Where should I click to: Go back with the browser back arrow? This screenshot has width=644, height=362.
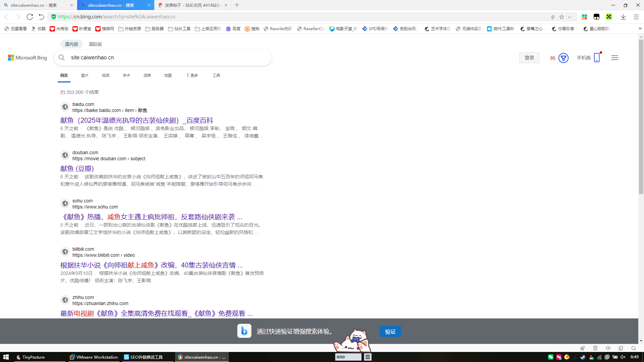[x=6, y=17]
